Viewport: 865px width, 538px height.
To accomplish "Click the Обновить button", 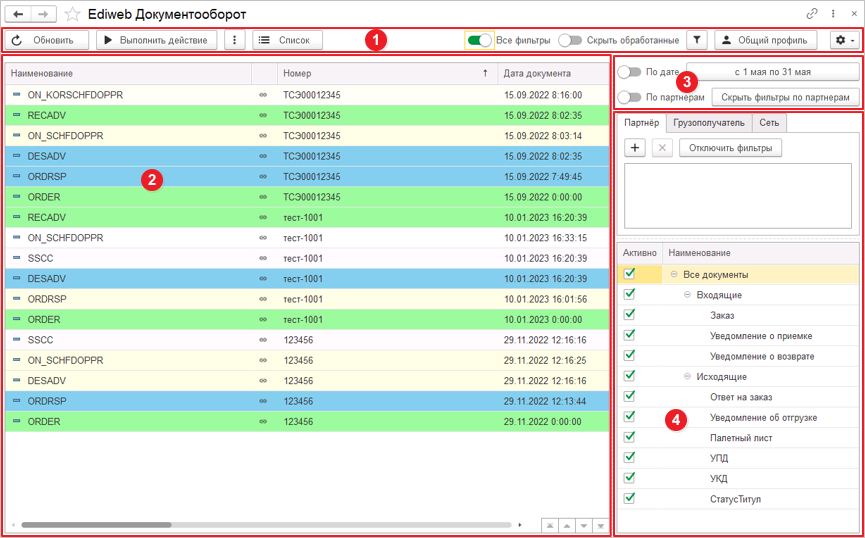I will [x=45, y=40].
